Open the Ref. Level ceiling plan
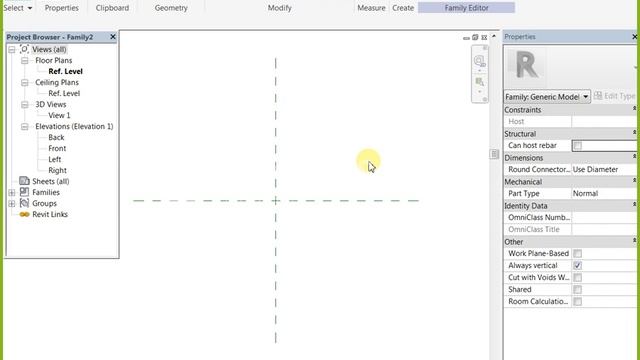The height and width of the screenshot is (360, 640). click(64, 93)
